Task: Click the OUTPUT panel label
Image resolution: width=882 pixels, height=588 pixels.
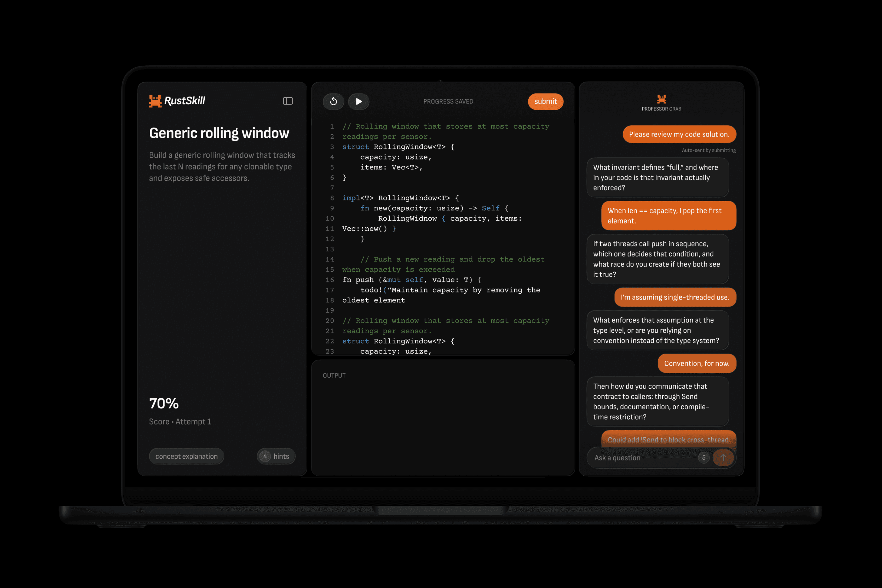Action: pyautogui.click(x=334, y=375)
